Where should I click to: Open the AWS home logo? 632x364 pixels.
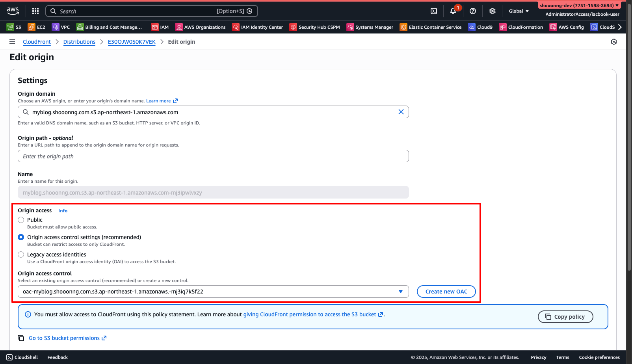13,11
